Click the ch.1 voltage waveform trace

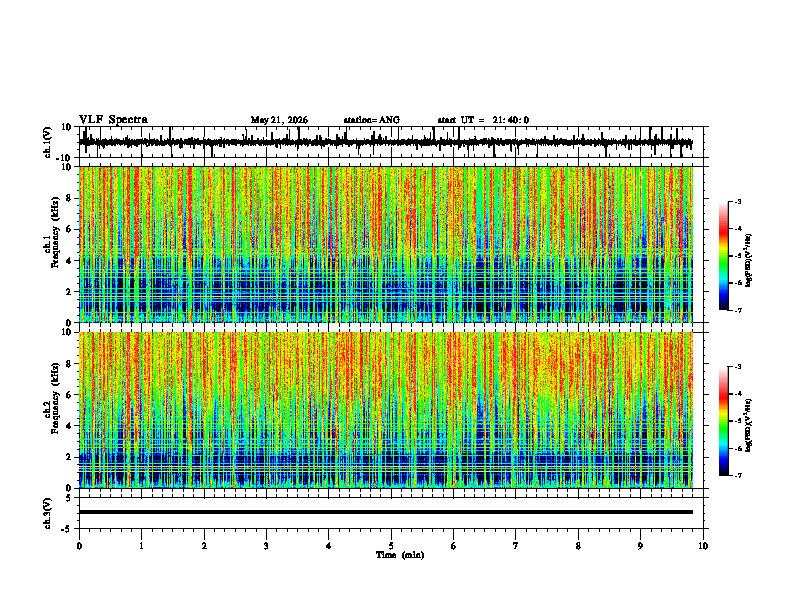386,142
